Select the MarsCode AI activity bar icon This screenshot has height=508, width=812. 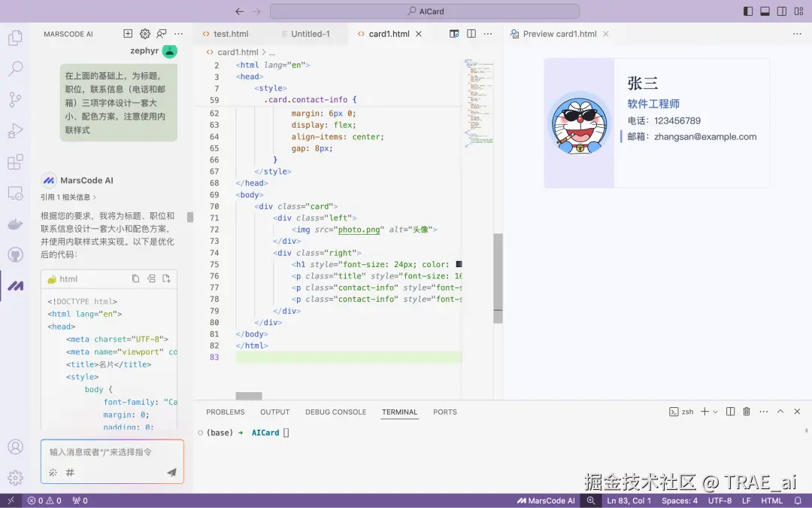pos(15,286)
